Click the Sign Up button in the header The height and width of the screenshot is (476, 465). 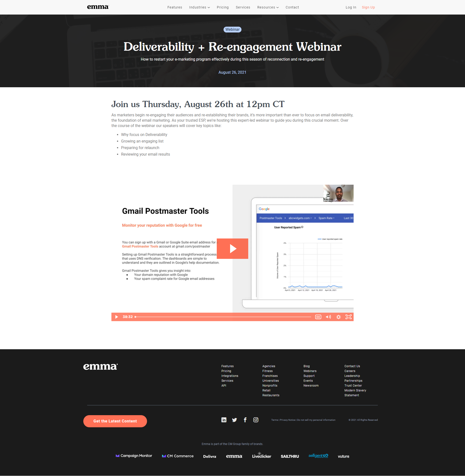click(368, 7)
